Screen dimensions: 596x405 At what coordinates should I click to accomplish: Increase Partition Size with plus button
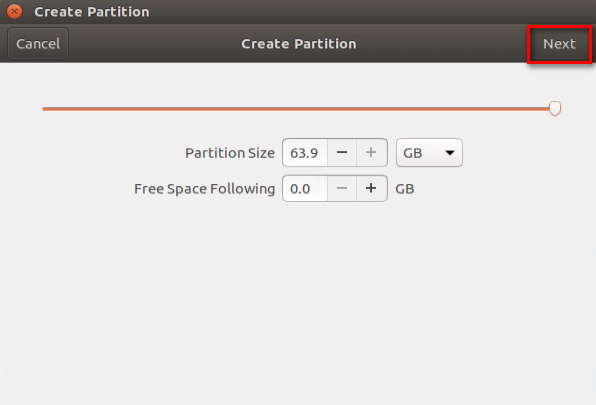[x=371, y=153]
